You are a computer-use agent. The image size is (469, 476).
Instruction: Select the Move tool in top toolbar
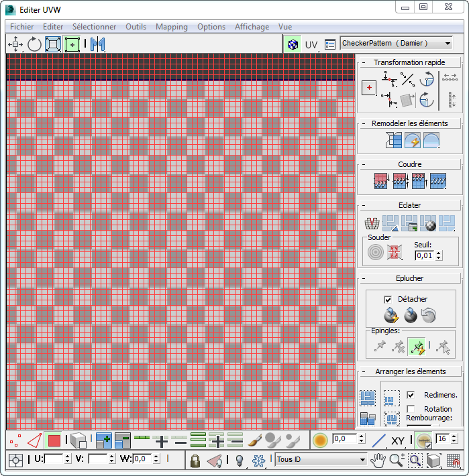pyautogui.click(x=15, y=44)
